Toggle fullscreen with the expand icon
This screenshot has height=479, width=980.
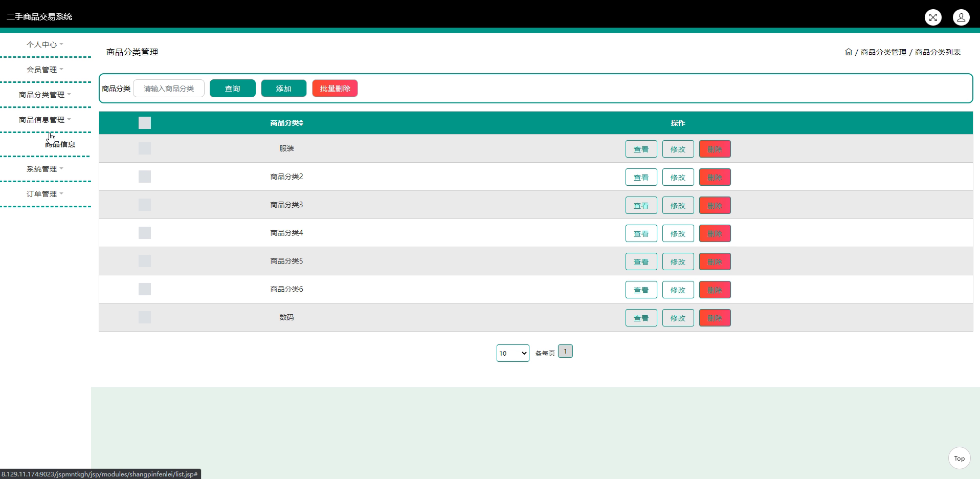coord(933,17)
